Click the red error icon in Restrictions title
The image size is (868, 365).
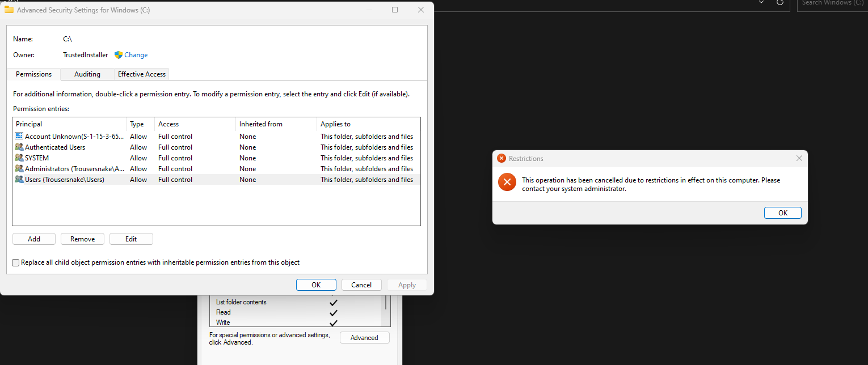click(502, 159)
